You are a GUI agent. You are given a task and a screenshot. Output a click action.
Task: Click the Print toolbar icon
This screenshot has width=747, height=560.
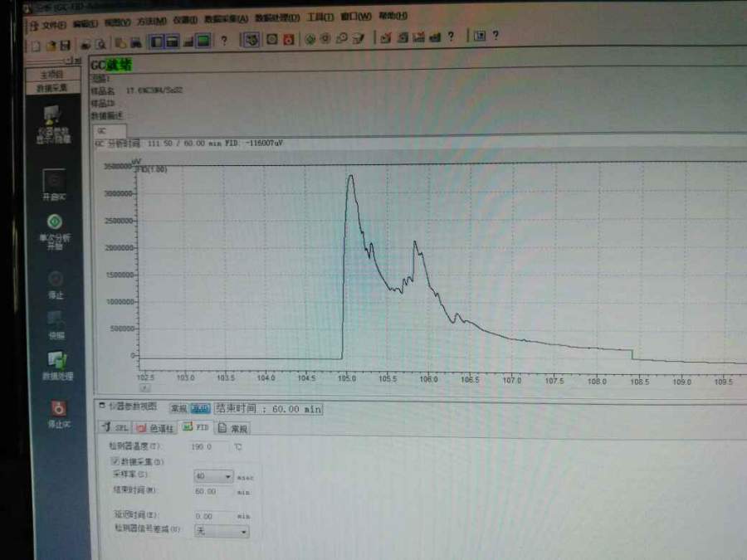pos(85,45)
